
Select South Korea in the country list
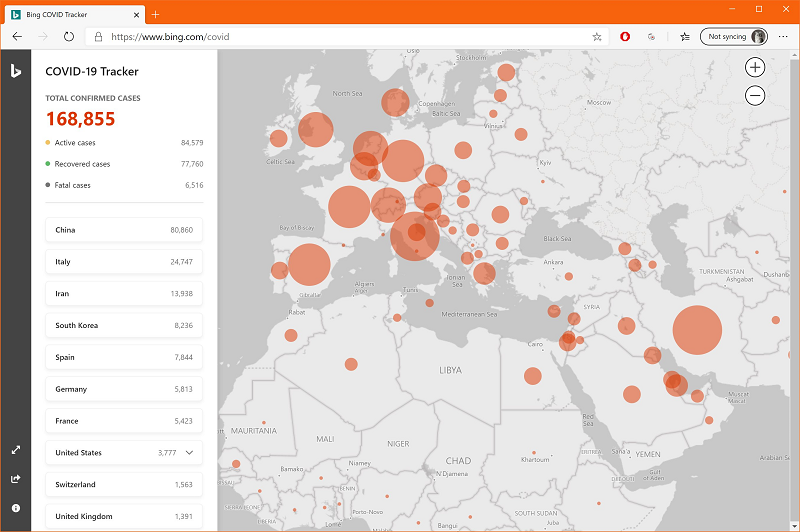[x=124, y=326]
